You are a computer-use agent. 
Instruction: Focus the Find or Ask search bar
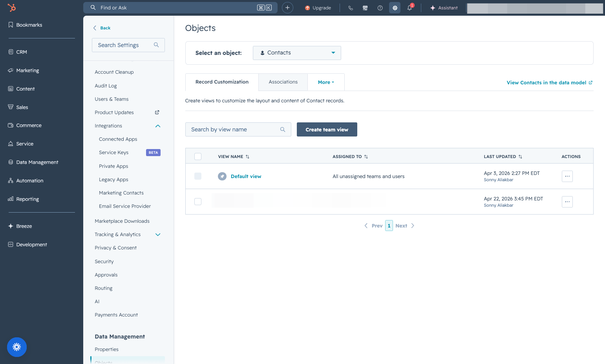click(x=180, y=7)
